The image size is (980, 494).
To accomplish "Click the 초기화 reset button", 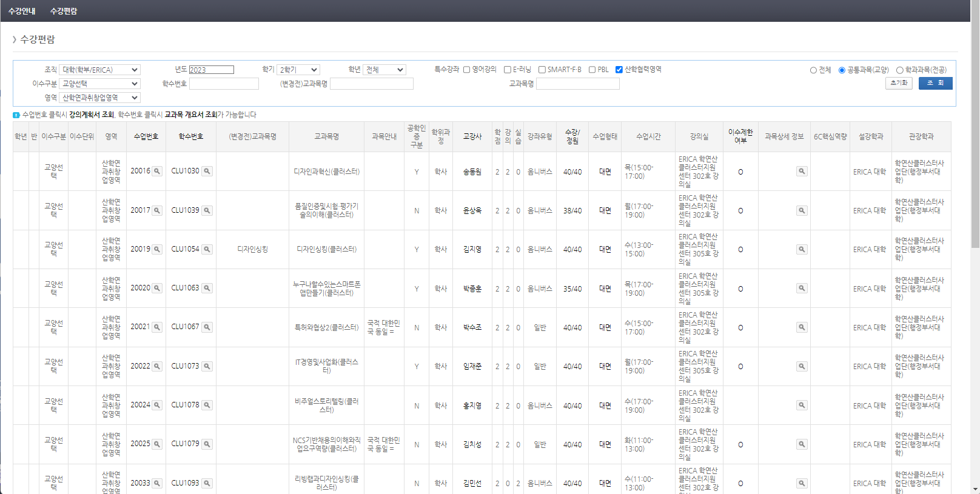I will pos(899,83).
